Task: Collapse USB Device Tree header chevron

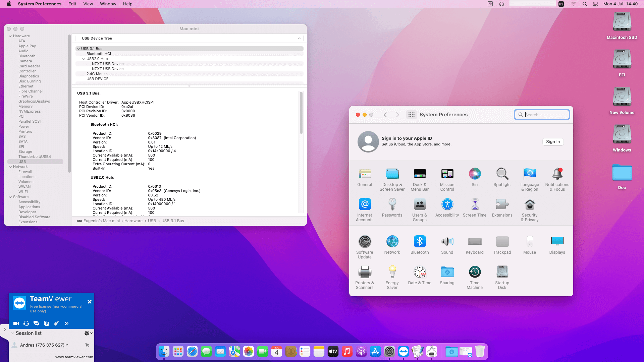Action: coord(299,39)
